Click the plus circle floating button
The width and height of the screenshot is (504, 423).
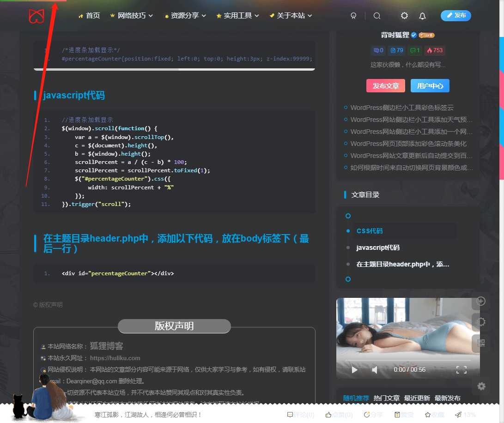tap(481, 301)
